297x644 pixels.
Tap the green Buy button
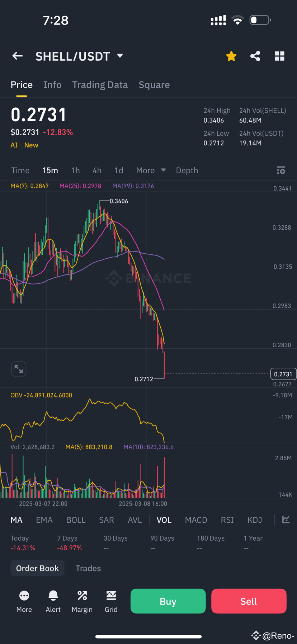[x=168, y=601]
